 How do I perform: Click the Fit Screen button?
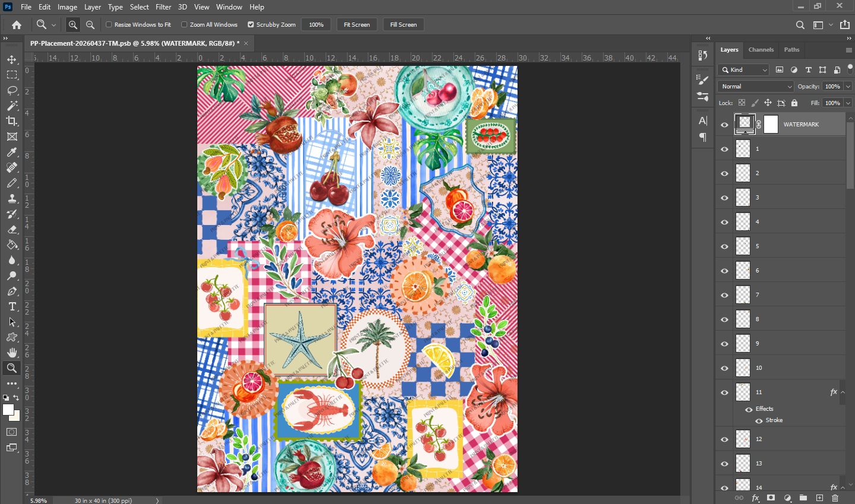click(x=357, y=25)
